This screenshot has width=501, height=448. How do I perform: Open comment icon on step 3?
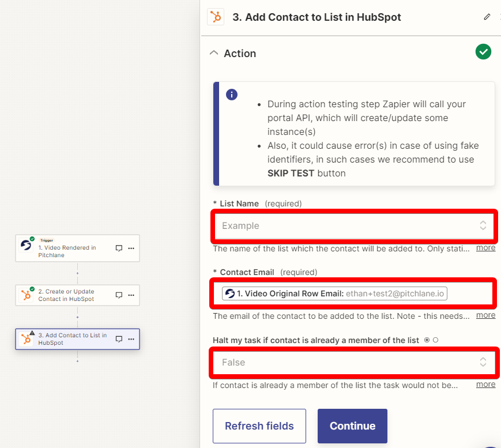point(119,339)
